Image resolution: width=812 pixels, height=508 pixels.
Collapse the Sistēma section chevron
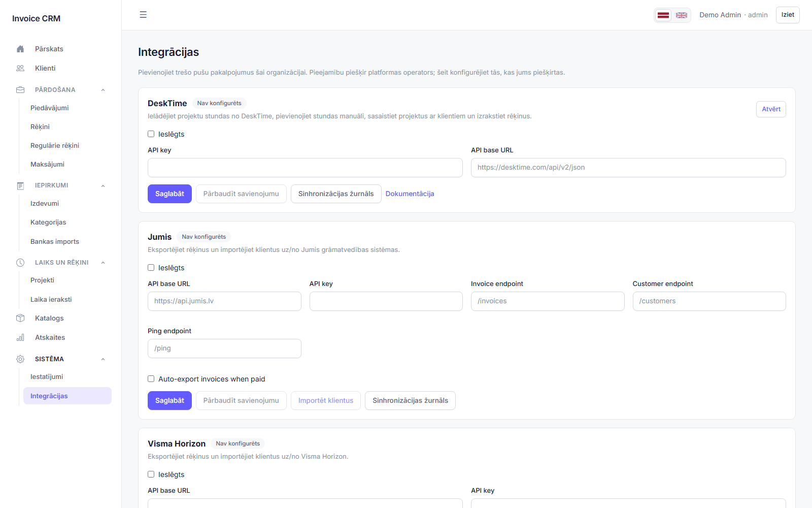coord(103,359)
